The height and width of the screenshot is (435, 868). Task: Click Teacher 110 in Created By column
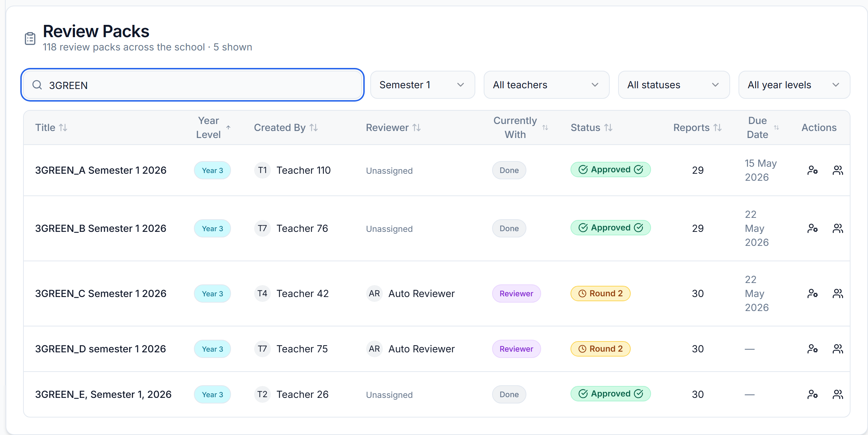click(303, 170)
